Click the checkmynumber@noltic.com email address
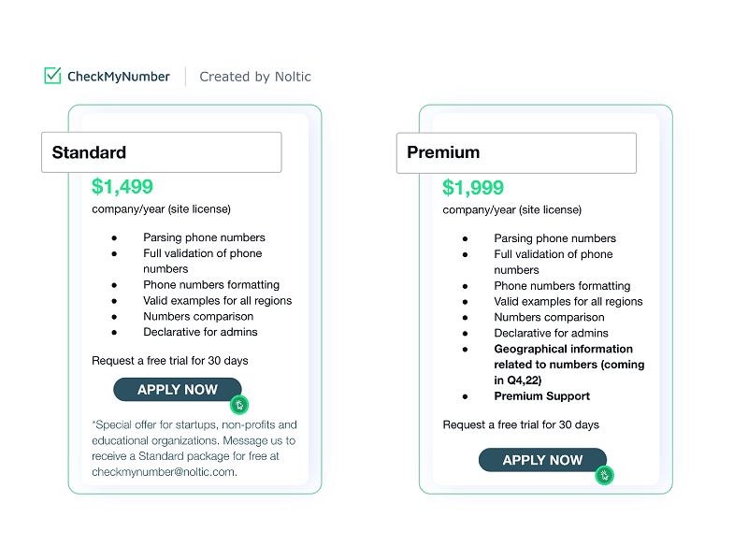Screen dimensions: 748x560 click(164, 472)
